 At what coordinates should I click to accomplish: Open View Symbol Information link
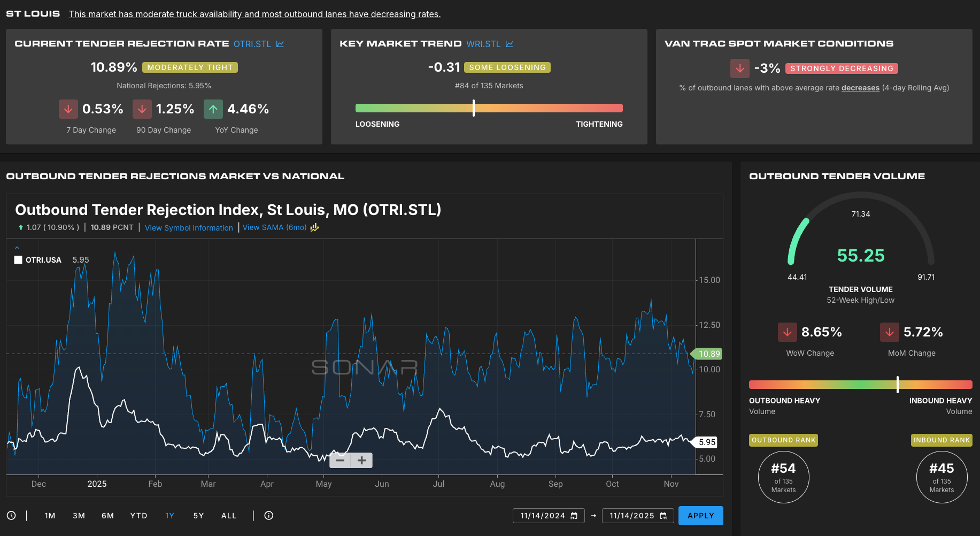[189, 228]
